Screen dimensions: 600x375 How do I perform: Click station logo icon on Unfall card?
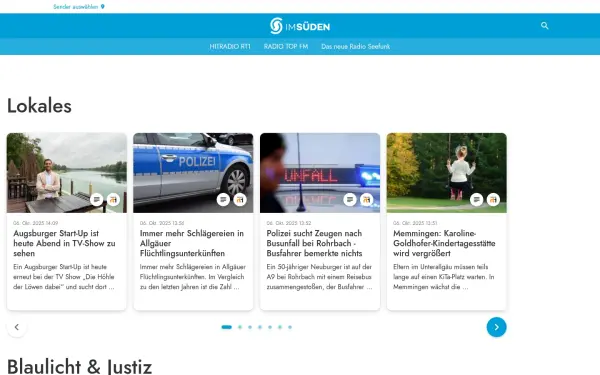coord(367,199)
